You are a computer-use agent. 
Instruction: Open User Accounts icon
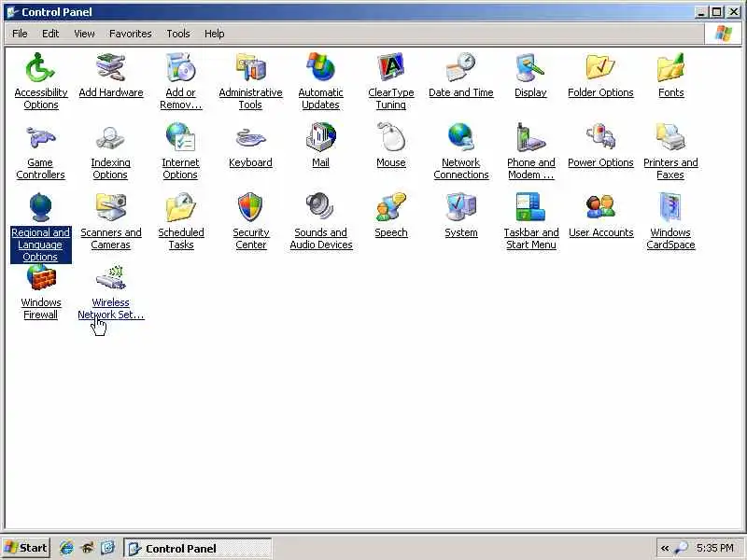pos(600,207)
